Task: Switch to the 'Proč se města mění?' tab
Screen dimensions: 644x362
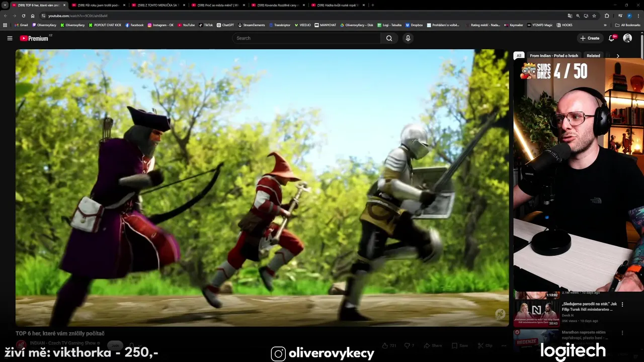Action: coord(218,5)
